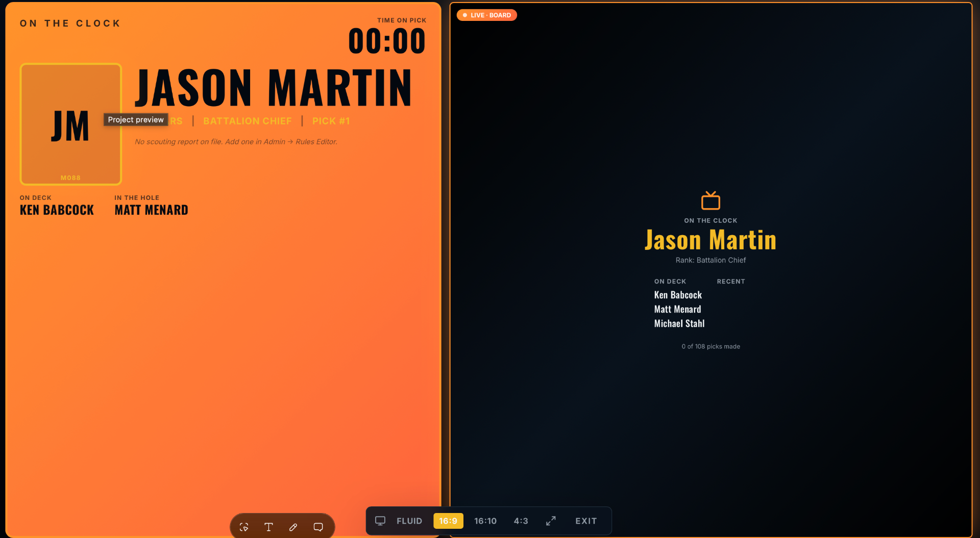Click the BATTALION CHIEF label
980x538 pixels.
pyautogui.click(x=248, y=121)
